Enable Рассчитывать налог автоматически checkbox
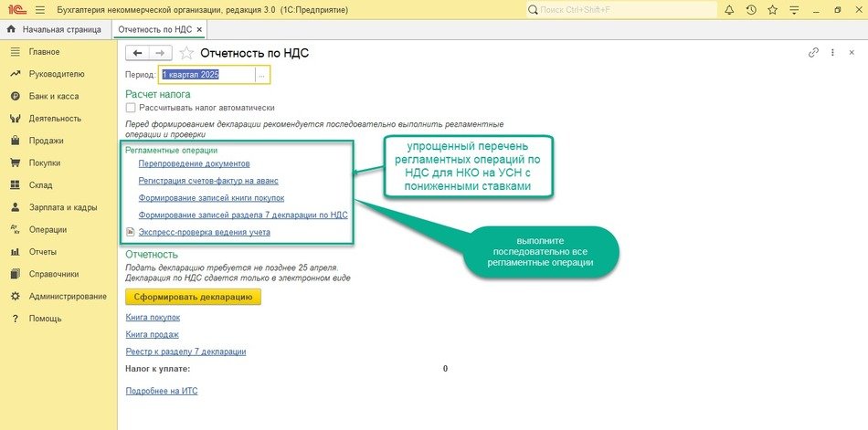Screen dimensions: 868x430 132,108
